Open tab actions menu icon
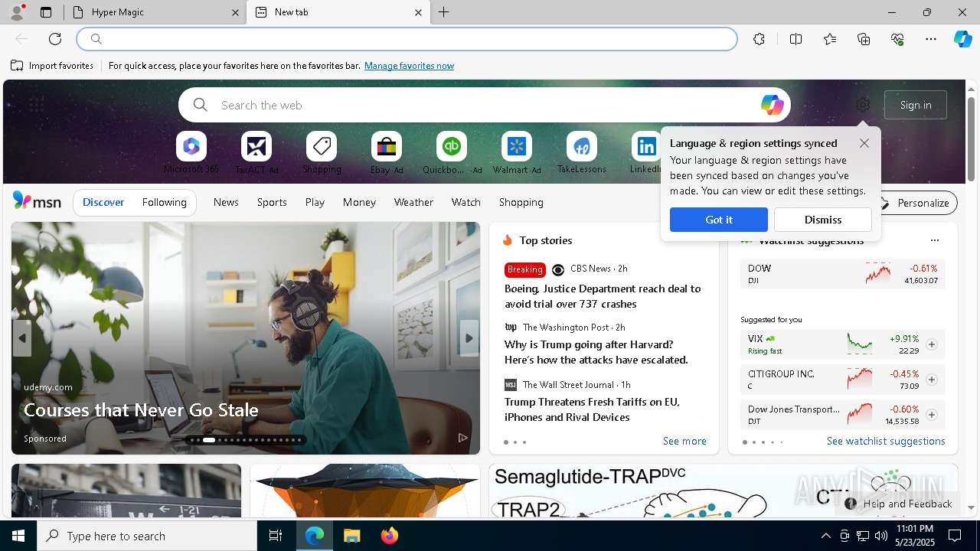Screen dimensions: 980x551 (46, 12)
